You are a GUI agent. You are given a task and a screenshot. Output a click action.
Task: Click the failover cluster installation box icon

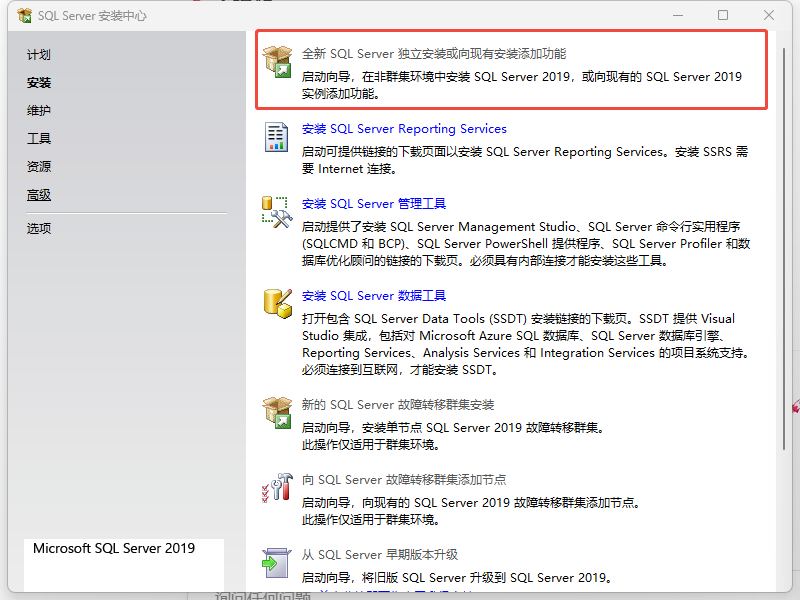pyautogui.click(x=278, y=412)
